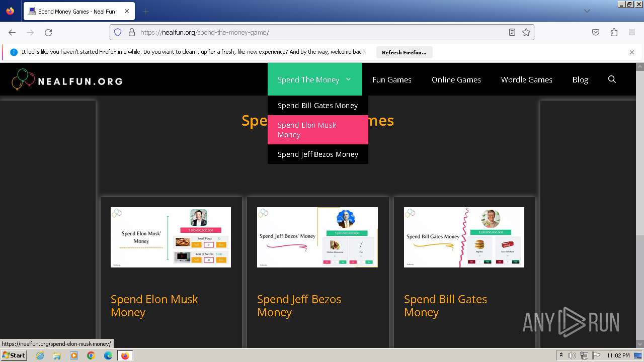The image size is (644, 362).
Task: Expand the Spend The Money menu chevron
Action: pyautogui.click(x=348, y=79)
